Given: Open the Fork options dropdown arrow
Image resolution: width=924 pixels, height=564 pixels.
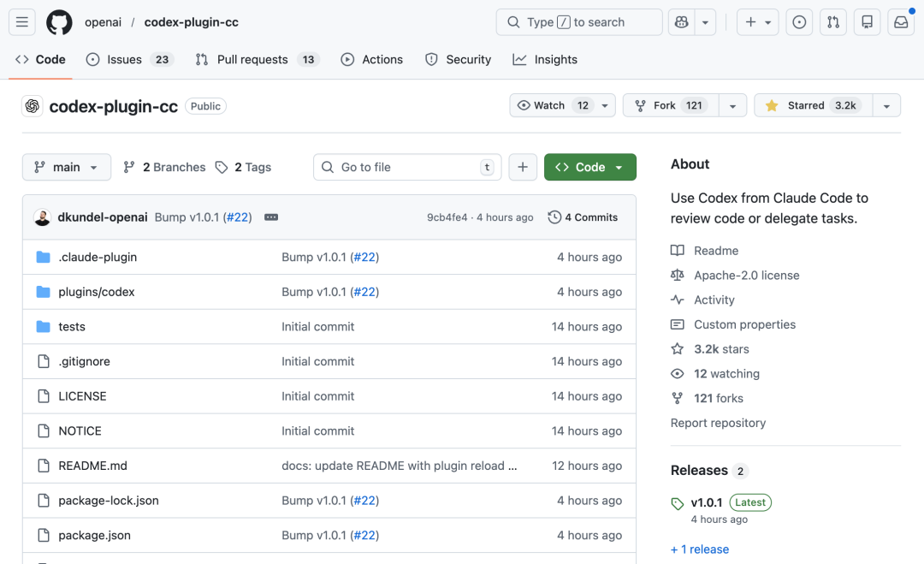Looking at the screenshot, I should tap(732, 105).
